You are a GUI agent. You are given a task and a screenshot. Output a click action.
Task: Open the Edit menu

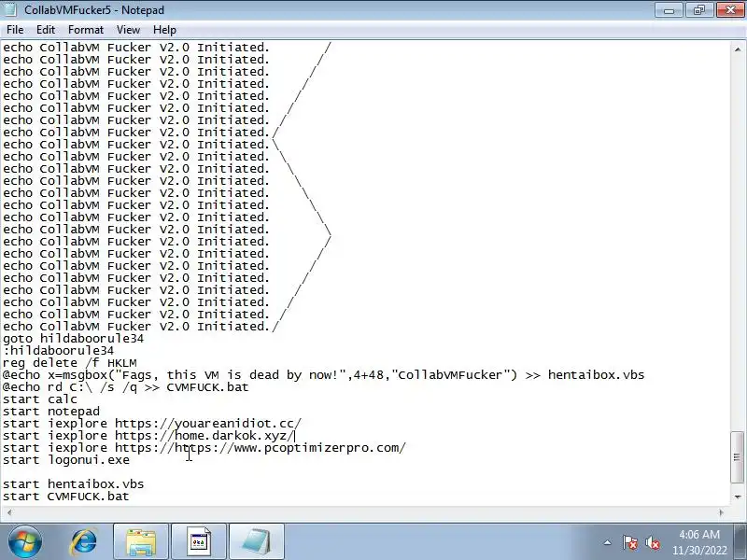point(46,30)
